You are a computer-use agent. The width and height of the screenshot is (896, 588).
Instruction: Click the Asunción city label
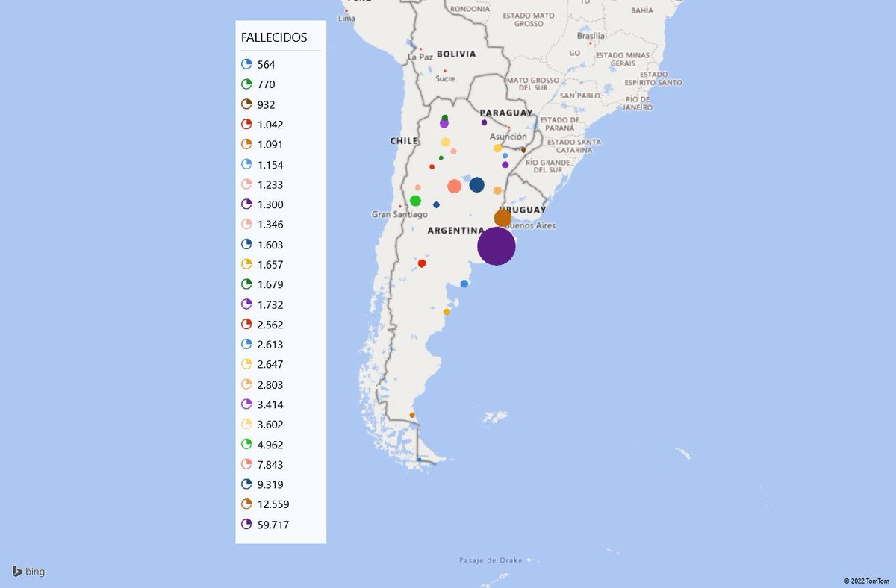click(x=508, y=137)
